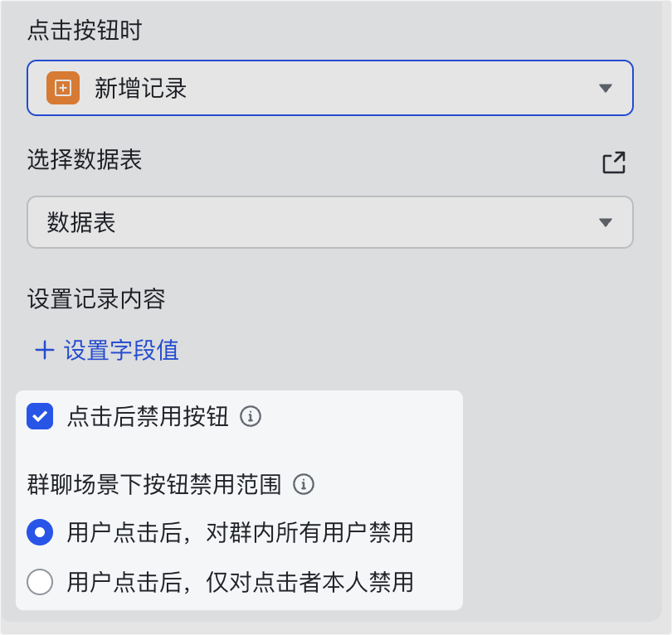672x635 pixels.
Task: Select the 对群内所有用户禁用 radio button
Action: (40, 531)
